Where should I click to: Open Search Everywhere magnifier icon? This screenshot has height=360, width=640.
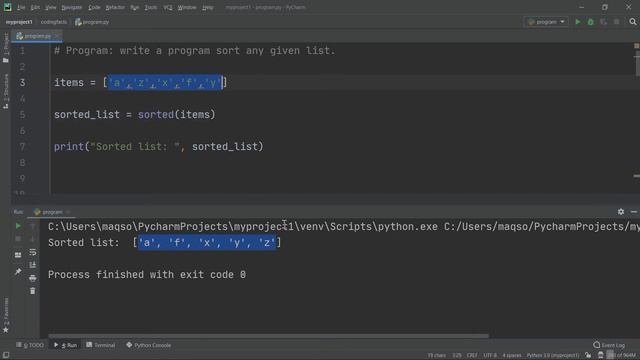pyautogui.click(x=633, y=22)
